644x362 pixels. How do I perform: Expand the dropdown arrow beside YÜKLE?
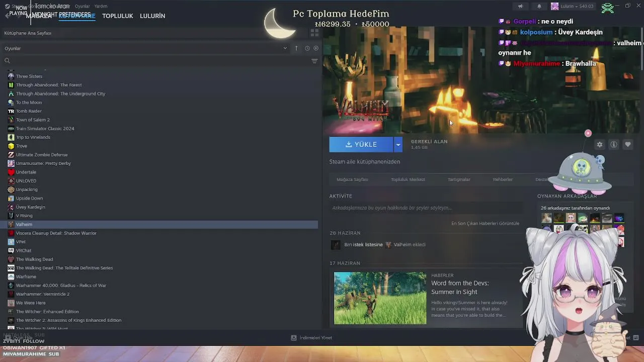[398, 144]
